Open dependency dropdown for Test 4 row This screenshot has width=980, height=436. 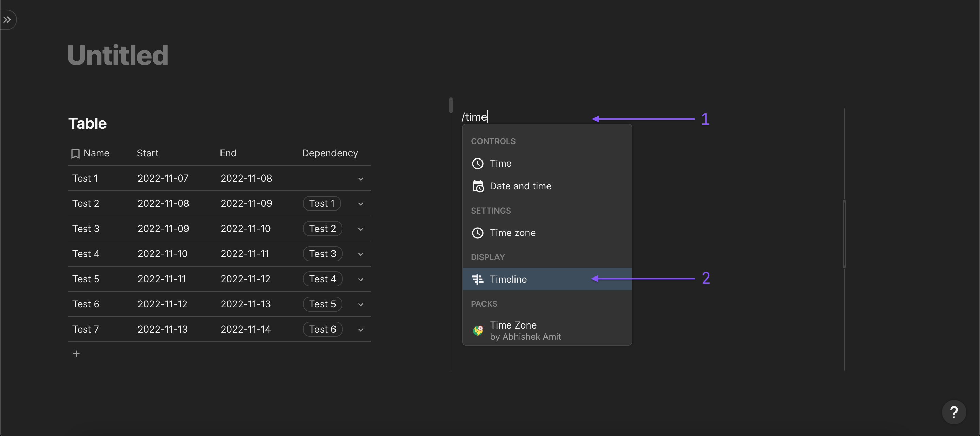point(360,254)
